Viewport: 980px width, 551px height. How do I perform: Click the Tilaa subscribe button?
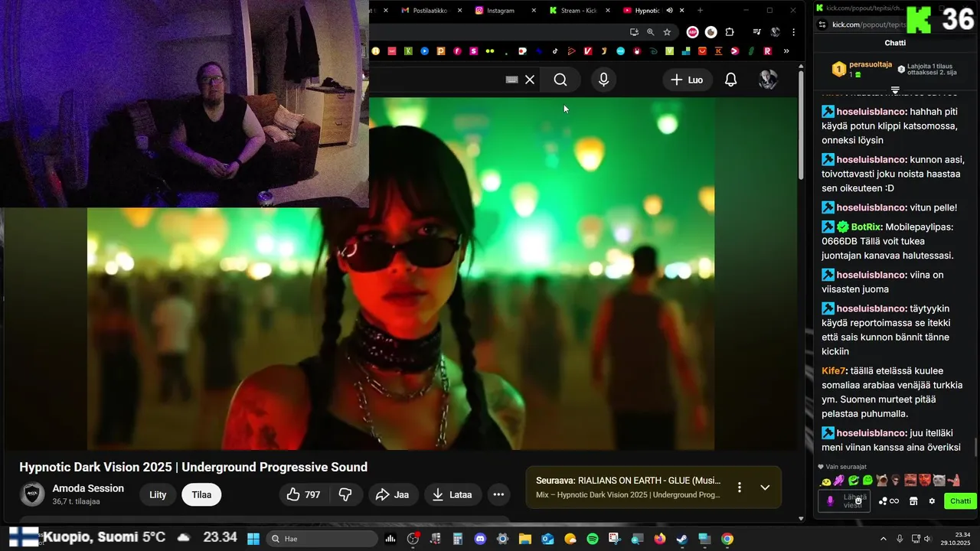(x=201, y=494)
